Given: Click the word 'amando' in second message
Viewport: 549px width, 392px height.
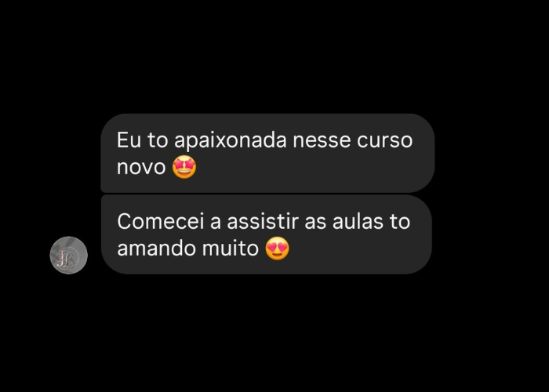Looking at the screenshot, I should click(x=157, y=249).
